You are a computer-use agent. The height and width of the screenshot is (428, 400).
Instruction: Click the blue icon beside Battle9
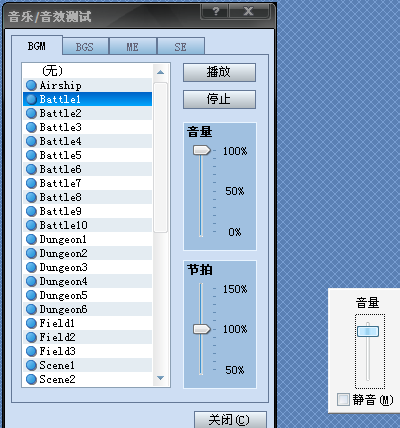coord(31,211)
